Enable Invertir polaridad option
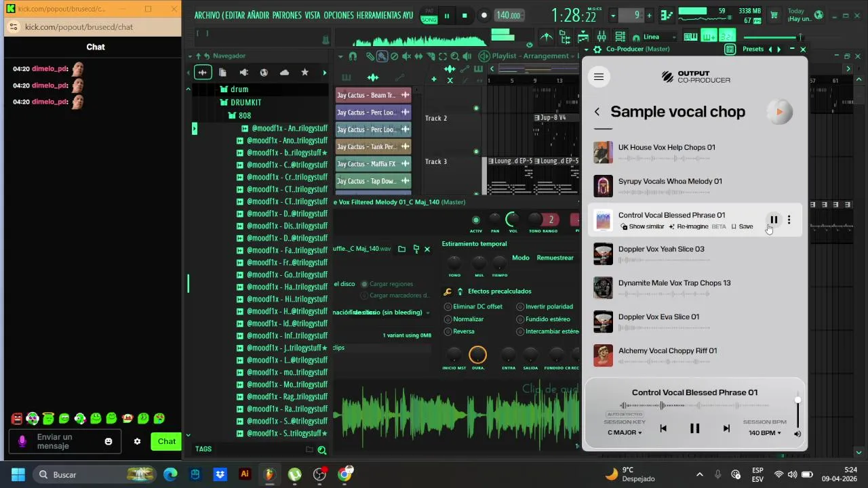This screenshot has height=488, width=868. coord(545,307)
